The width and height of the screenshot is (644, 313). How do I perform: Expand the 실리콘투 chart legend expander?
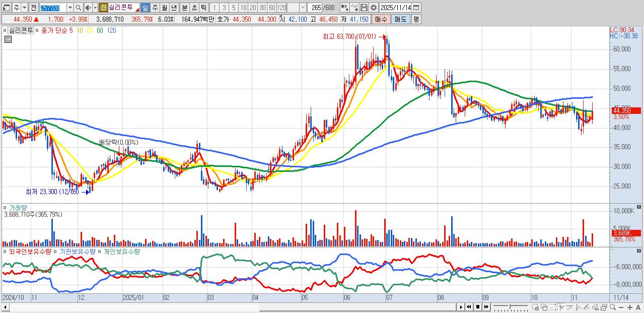[4, 30]
